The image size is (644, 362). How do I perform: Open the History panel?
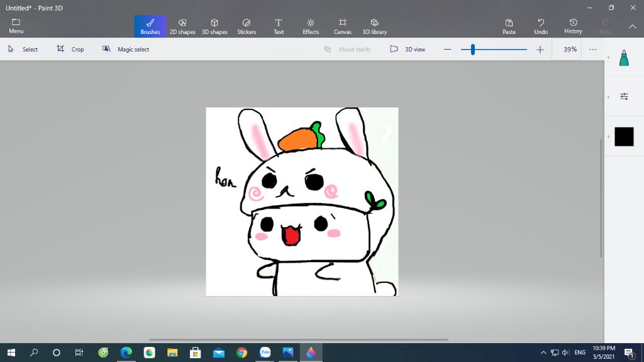[x=573, y=26]
